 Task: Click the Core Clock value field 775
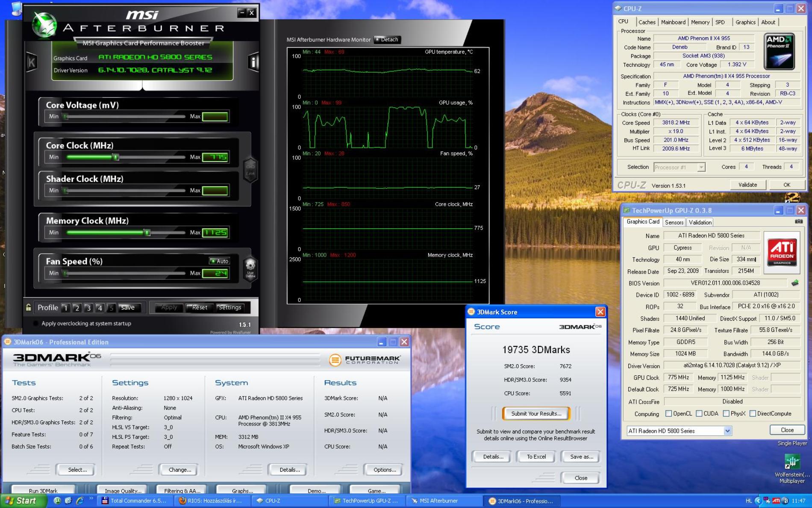tap(215, 157)
